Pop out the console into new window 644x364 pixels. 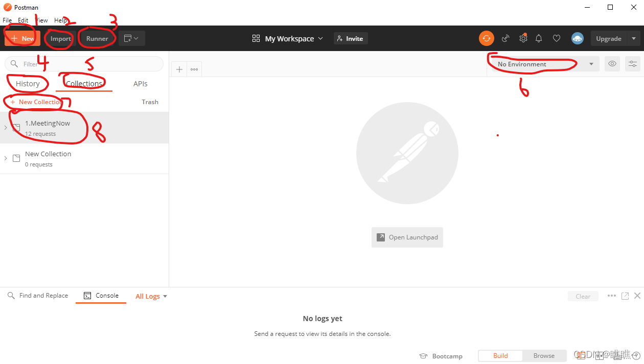625,296
